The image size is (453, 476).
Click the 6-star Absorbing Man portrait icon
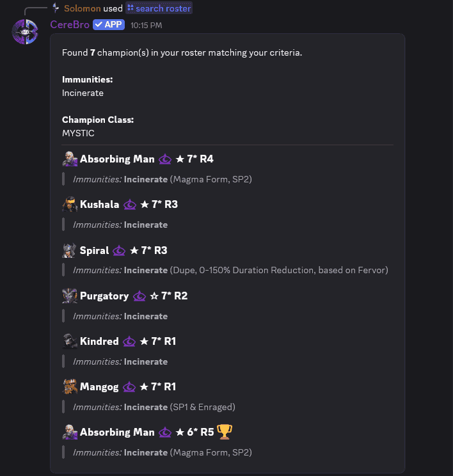[x=70, y=432]
